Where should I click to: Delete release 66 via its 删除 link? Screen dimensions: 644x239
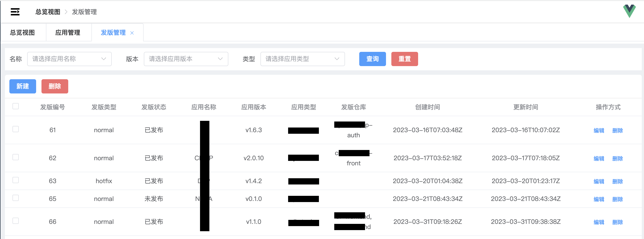pyautogui.click(x=617, y=222)
